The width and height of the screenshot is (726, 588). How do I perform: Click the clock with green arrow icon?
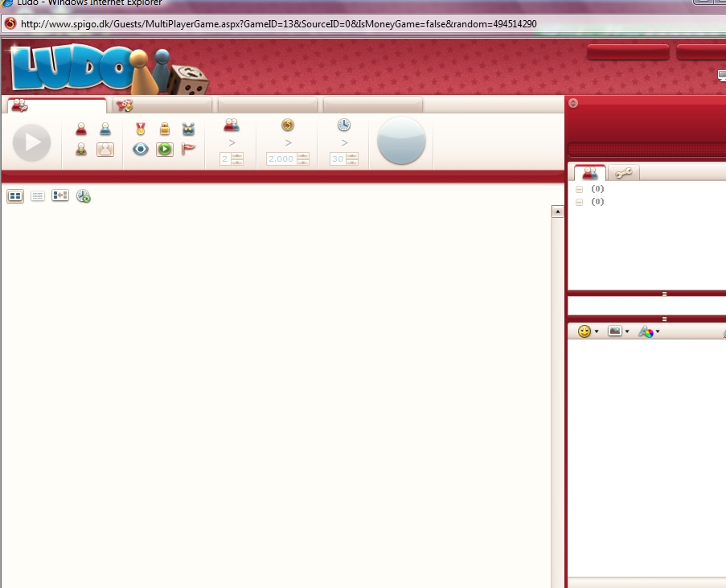coord(84,195)
